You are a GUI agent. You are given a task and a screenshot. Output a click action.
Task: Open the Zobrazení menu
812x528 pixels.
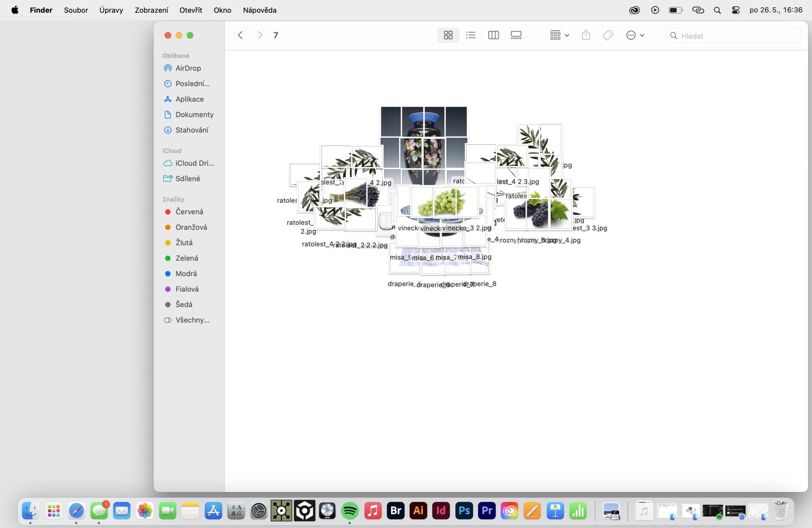pos(151,10)
